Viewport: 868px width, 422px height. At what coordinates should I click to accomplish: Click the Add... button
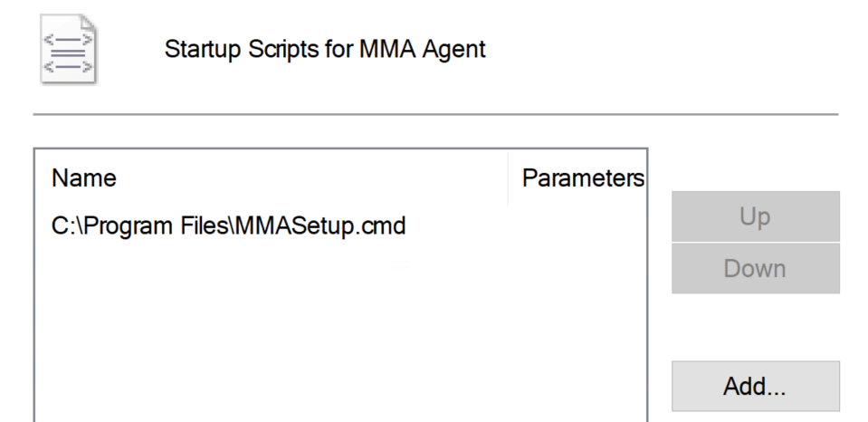pos(755,386)
